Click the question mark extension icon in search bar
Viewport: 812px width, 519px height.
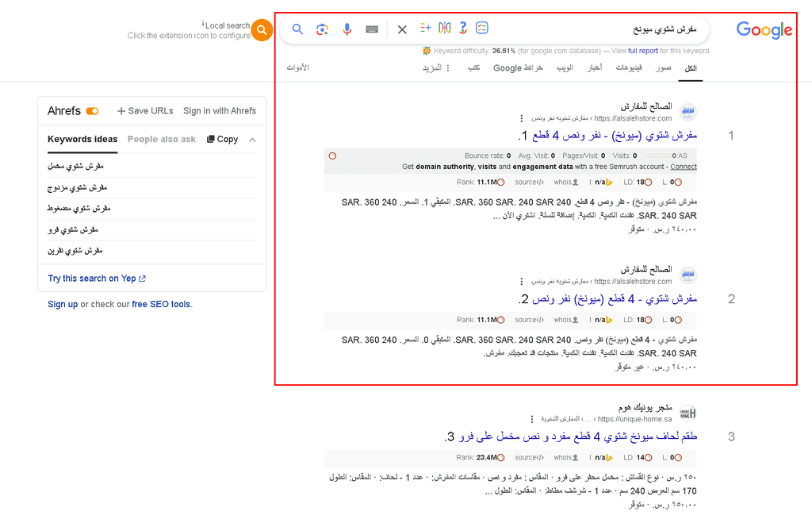[x=463, y=28]
